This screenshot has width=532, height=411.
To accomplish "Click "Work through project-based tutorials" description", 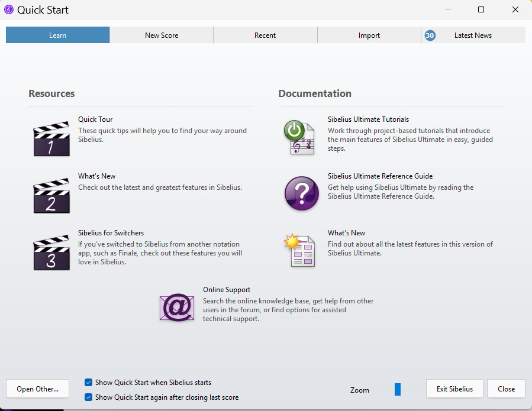I will click(x=410, y=140).
